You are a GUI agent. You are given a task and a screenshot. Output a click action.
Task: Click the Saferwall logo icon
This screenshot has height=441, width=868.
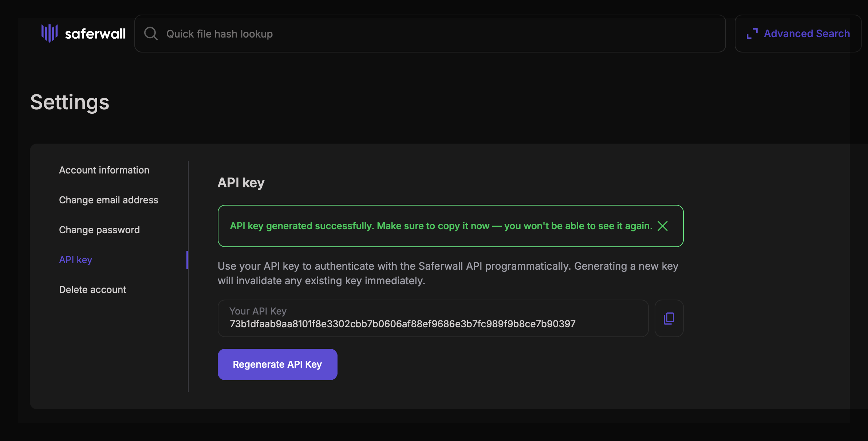click(50, 34)
